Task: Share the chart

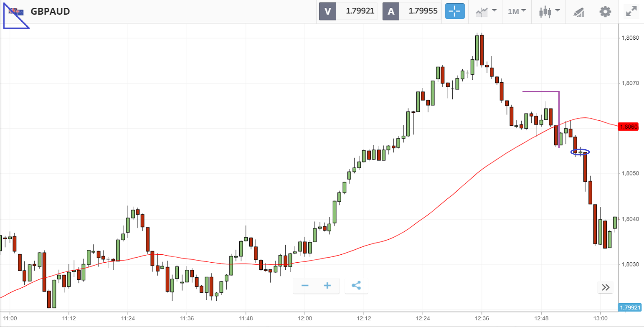Action: pyautogui.click(x=356, y=286)
